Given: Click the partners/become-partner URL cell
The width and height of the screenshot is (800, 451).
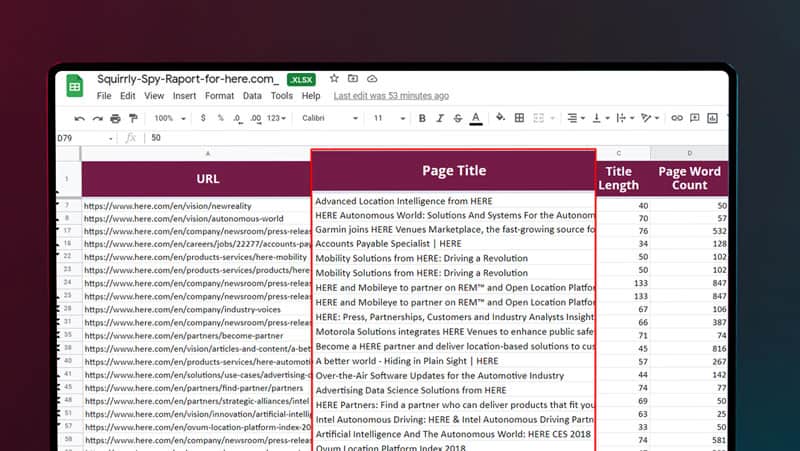Looking at the screenshot, I should click(196, 336).
